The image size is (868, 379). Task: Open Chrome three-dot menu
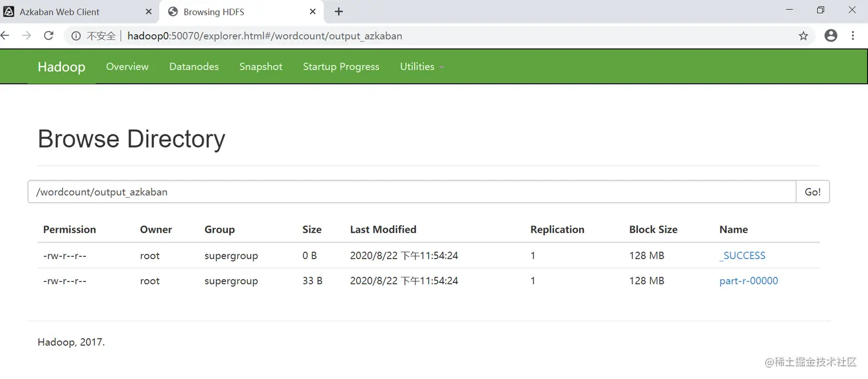(x=852, y=36)
